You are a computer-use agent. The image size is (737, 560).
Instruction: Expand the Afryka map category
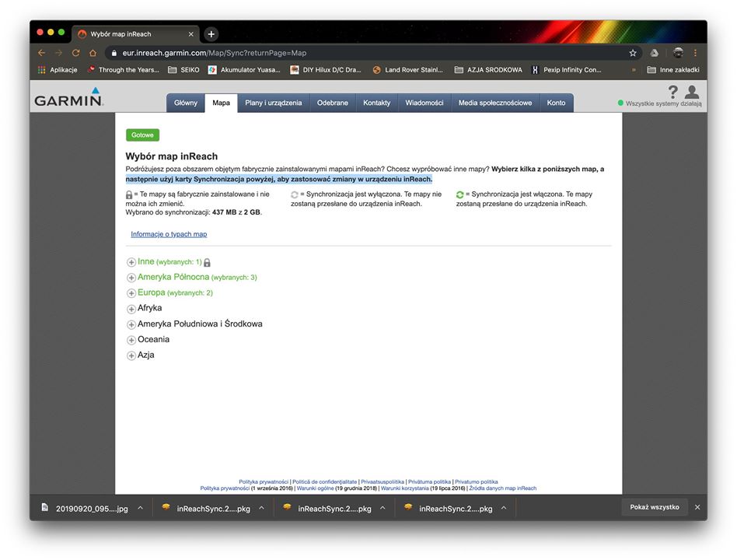pos(131,309)
